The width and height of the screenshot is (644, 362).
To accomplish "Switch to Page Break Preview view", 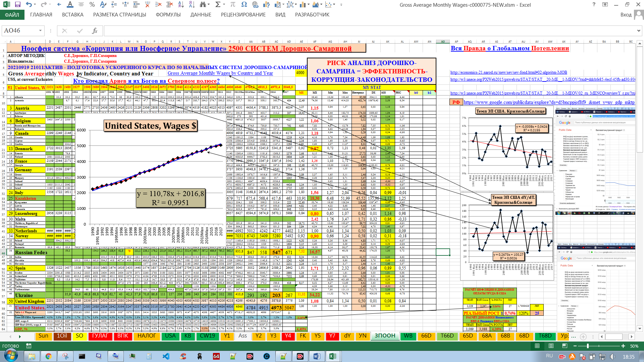I will click(565, 346).
